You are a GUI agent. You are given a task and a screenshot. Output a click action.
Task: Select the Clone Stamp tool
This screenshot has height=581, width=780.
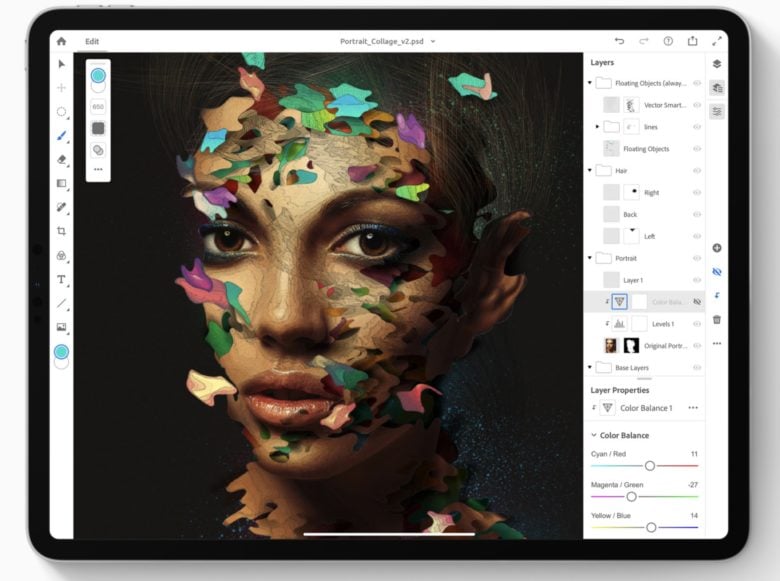(x=61, y=255)
